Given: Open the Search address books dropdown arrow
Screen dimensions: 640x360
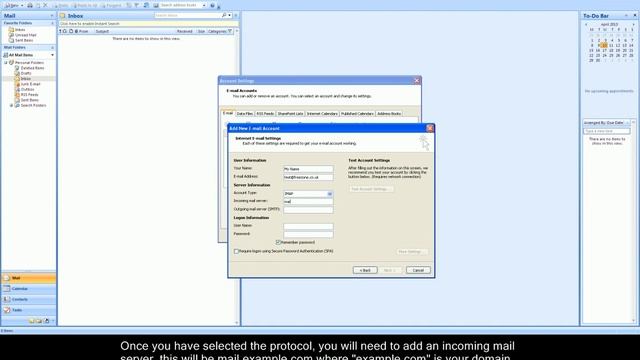Looking at the screenshot, I should [x=204, y=5].
